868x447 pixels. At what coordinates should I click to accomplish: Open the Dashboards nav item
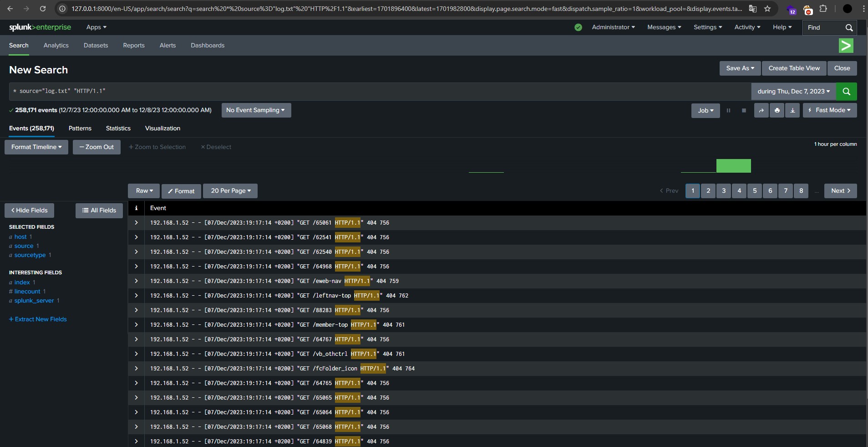(208, 46)
